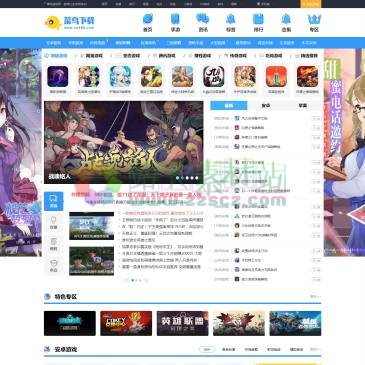
Task: Open the 战魂铭人 carousel banner
Action: click(x=124, y=142)
